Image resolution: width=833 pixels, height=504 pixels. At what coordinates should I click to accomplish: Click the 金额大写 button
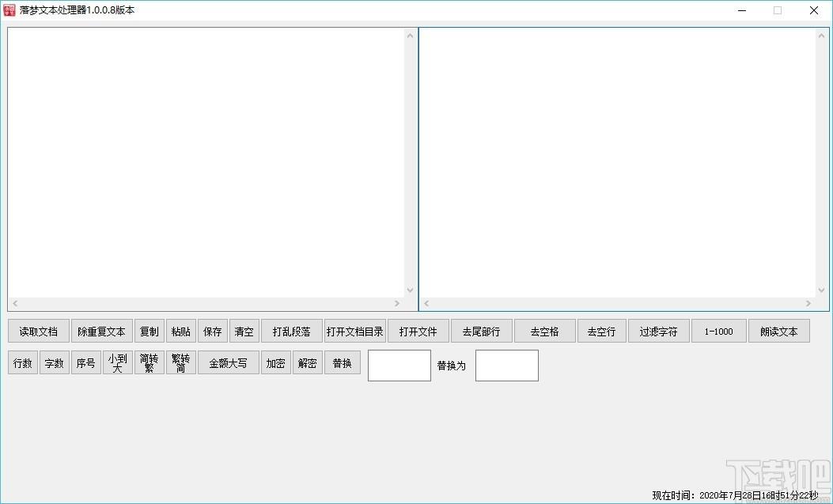[229, 362]
